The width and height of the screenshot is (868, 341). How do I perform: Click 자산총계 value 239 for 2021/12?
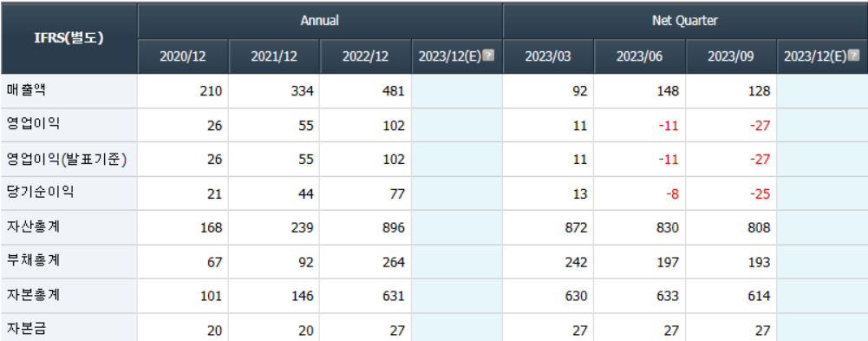pos(303,228)
